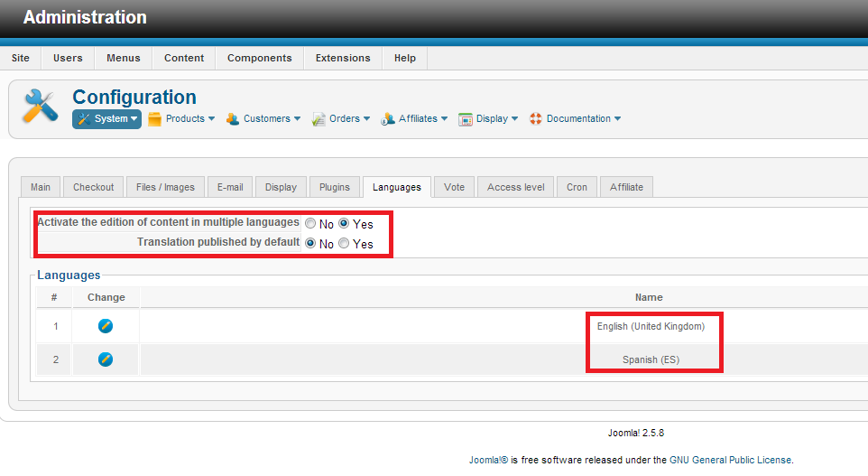
Task: Click the Configuration page title
Action: (134, 97)
